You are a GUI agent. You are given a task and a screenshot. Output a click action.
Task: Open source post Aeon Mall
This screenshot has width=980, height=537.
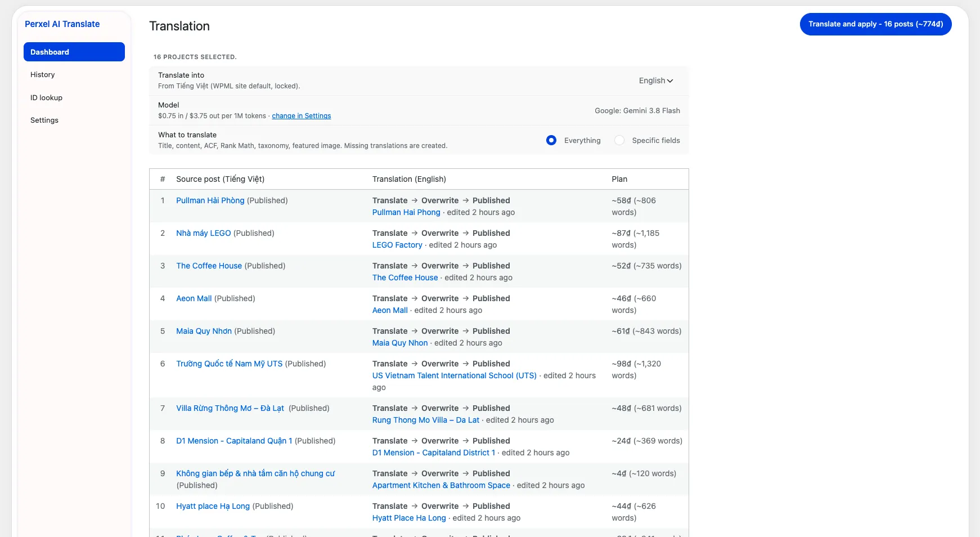(194, 298)
